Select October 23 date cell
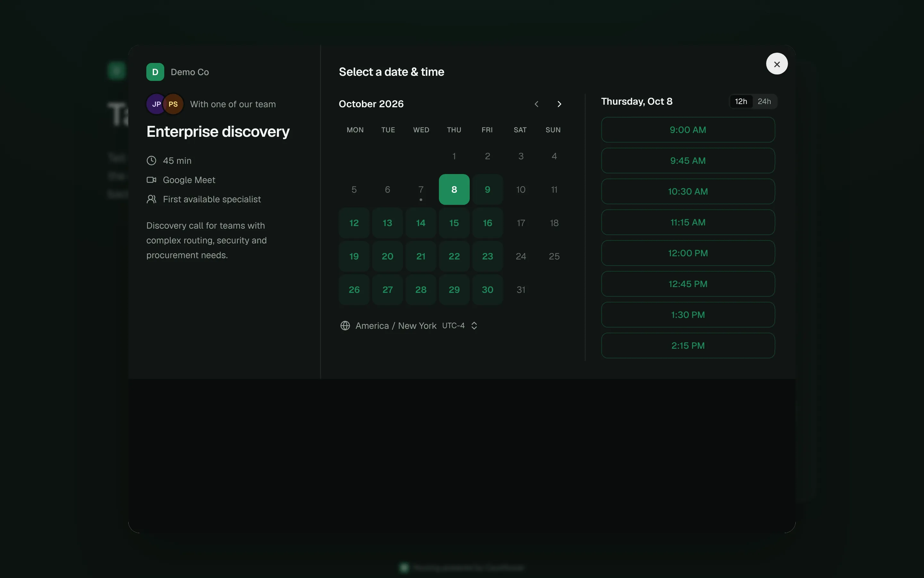 [487, 256]
